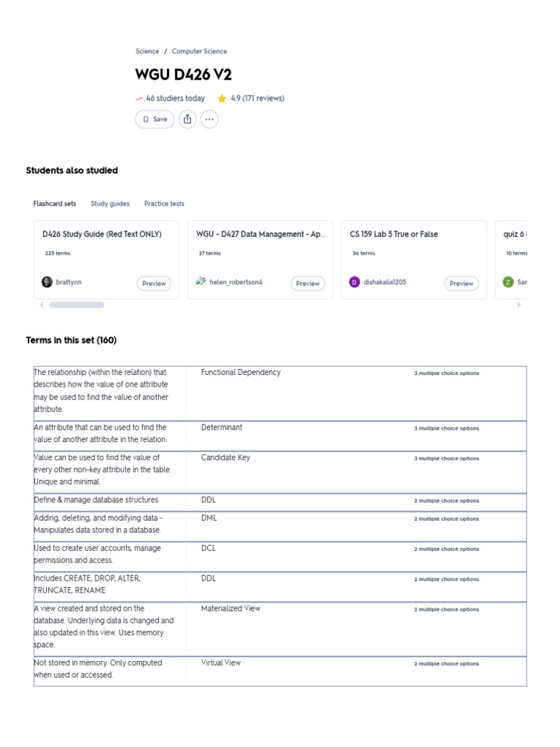Viewport: 560px width, 747px height.
Task: Click multiple choice options in DML row
Action: [x=447, y=519]
